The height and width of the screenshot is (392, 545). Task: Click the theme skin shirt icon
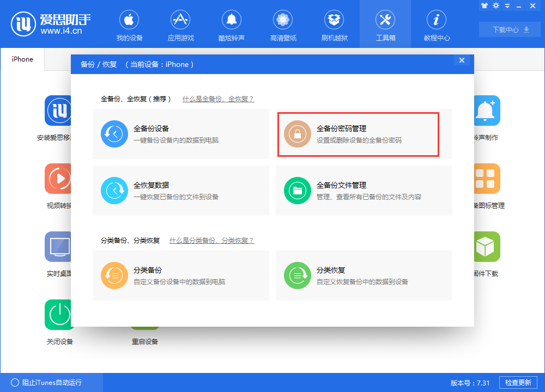pyautogui.click(x=484, y=5)
